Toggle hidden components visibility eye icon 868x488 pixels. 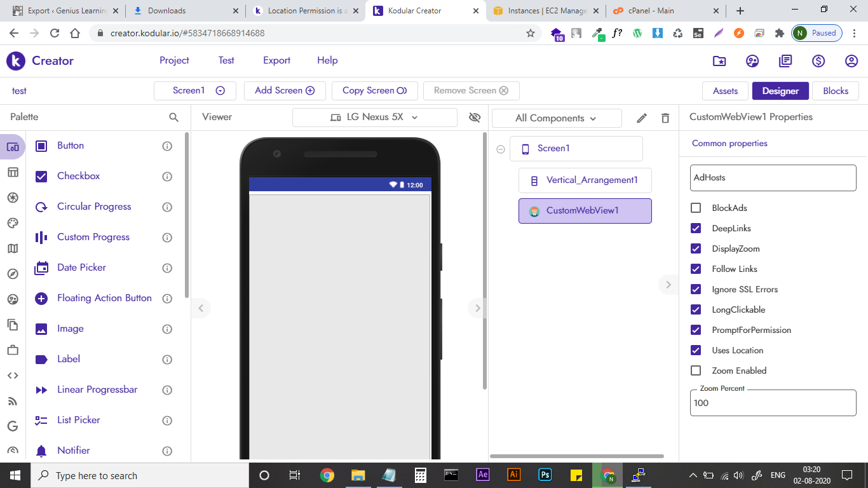474,118
